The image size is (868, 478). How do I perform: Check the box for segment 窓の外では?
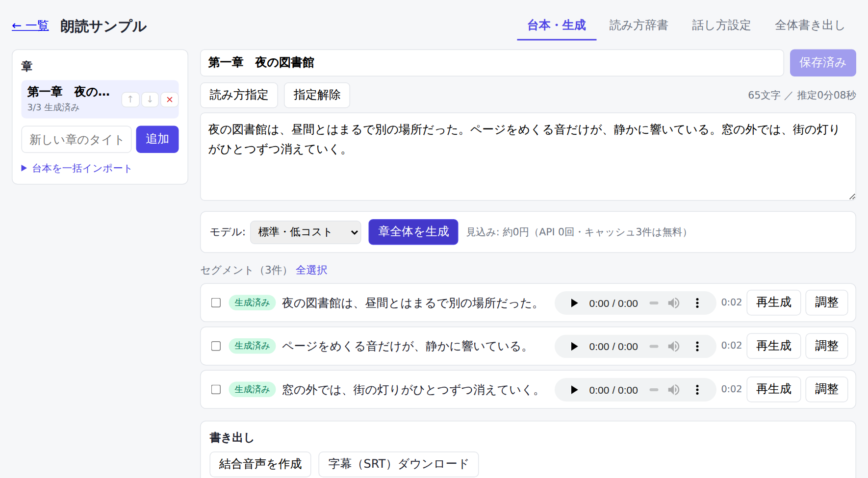(x=216, y=389)
